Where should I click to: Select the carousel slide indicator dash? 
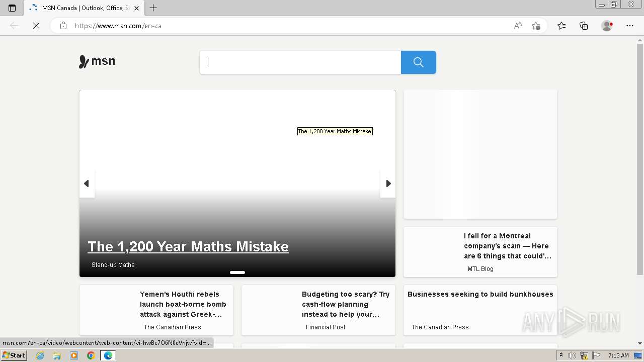237,273
